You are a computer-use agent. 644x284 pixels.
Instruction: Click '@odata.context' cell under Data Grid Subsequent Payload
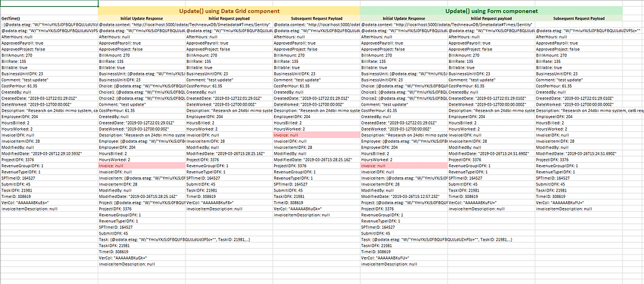(x=316, y=25)
